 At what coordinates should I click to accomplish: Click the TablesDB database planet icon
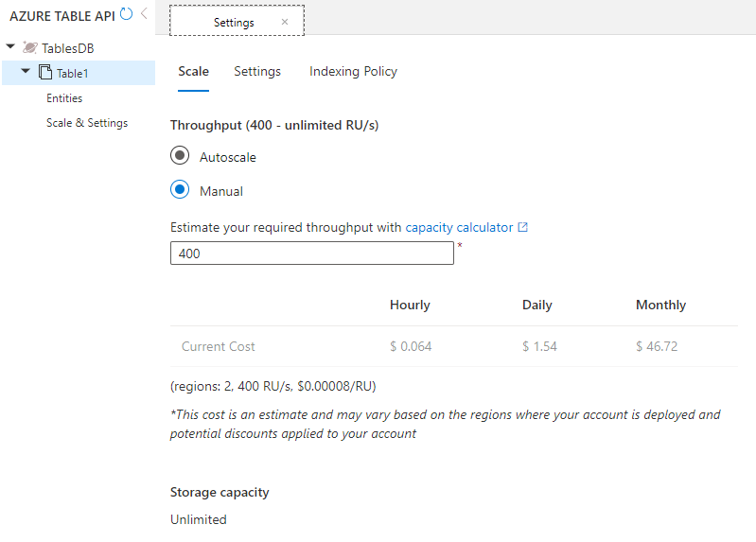(30, 47)
